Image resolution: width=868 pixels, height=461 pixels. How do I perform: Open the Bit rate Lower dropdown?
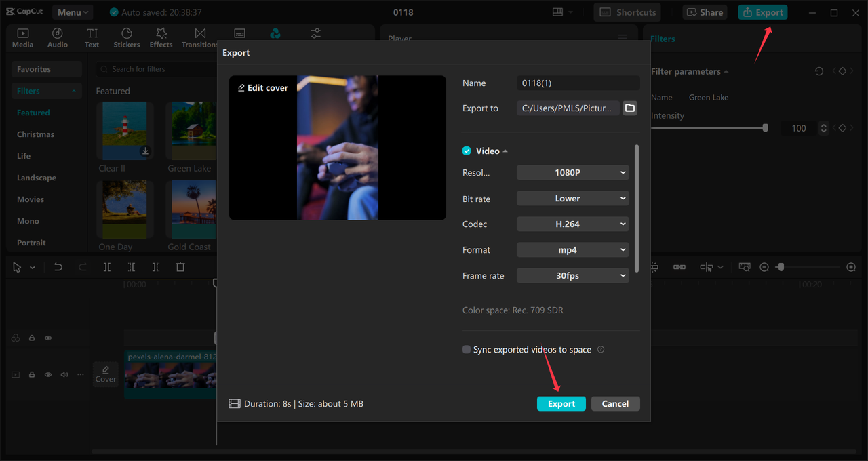(573, 199)
